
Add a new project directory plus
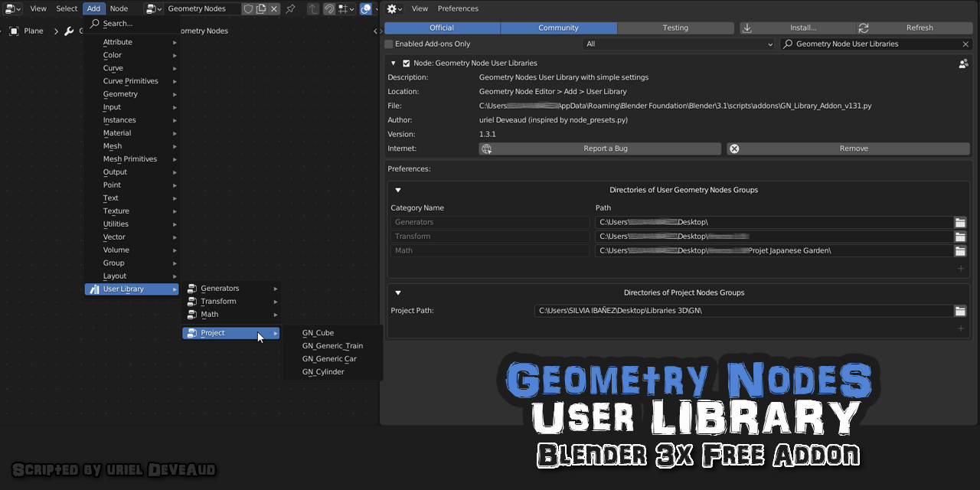coord(961,328)
